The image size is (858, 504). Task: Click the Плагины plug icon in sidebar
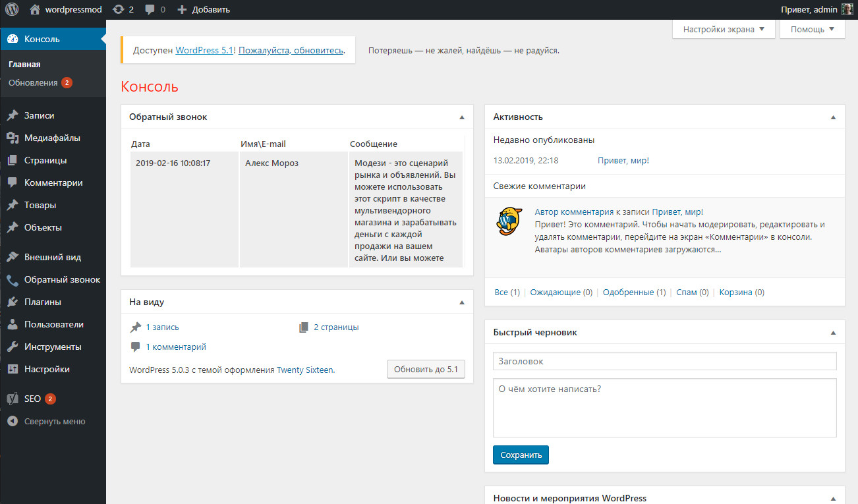(13, 302)
